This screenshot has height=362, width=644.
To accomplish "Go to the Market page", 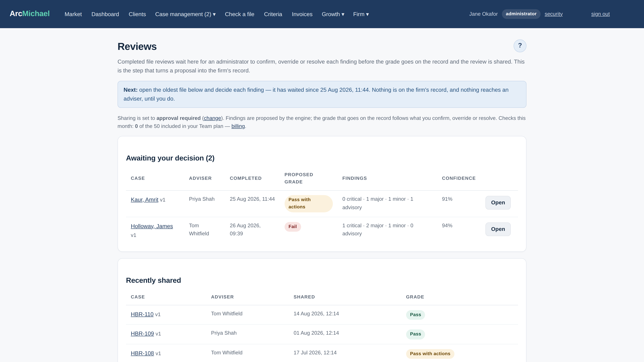I will [73, 14].
